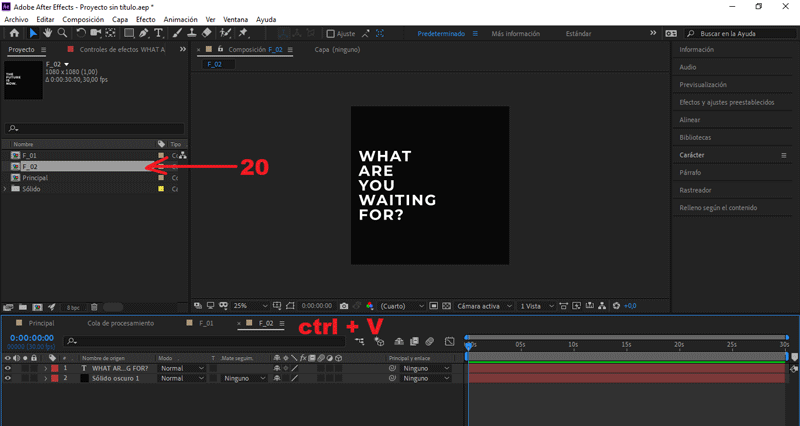Open the 25% magnification dropdown

coord(250,306)
